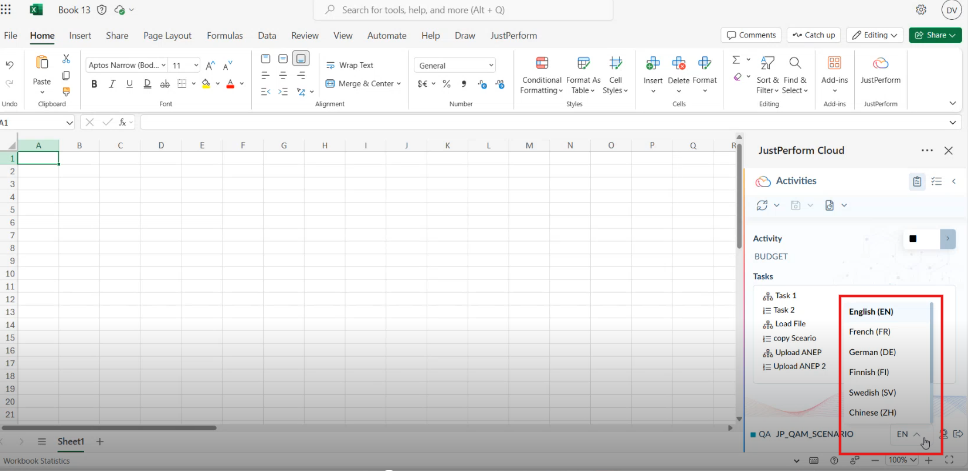Toggle Wrap Text for the cell
Screen dimensions: 968x471
349,65
